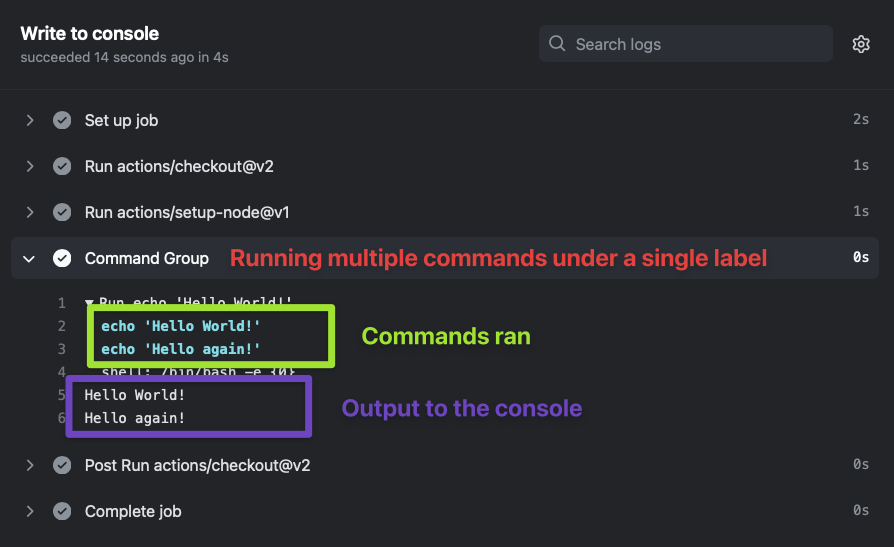Collapse the Command Group step chevron

(30, 258)
